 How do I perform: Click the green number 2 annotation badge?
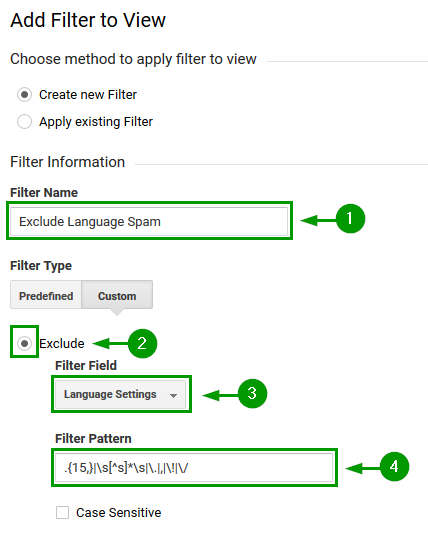142,343
